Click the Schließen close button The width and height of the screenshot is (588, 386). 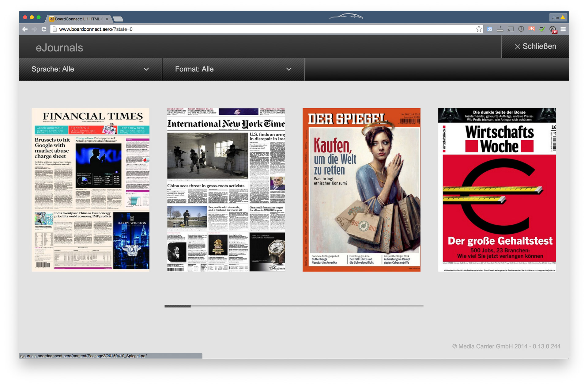click(535, 47)
